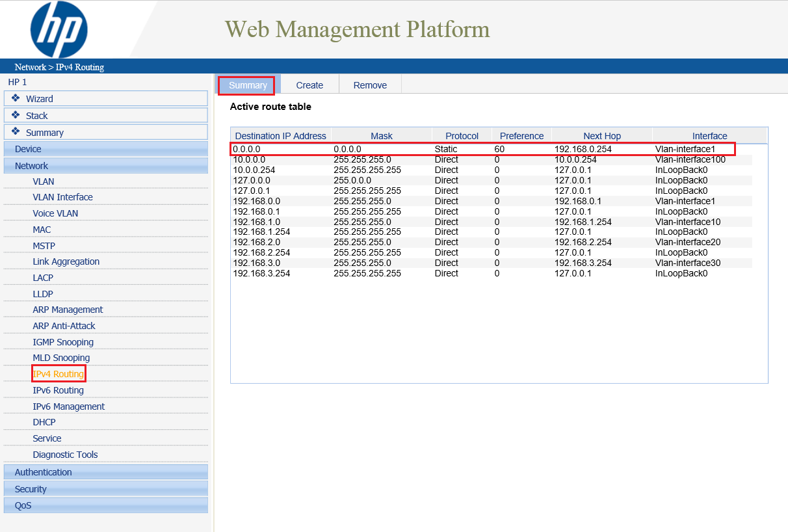
Task: Open IPv6 Management
Action: click(x=69, y=406)
